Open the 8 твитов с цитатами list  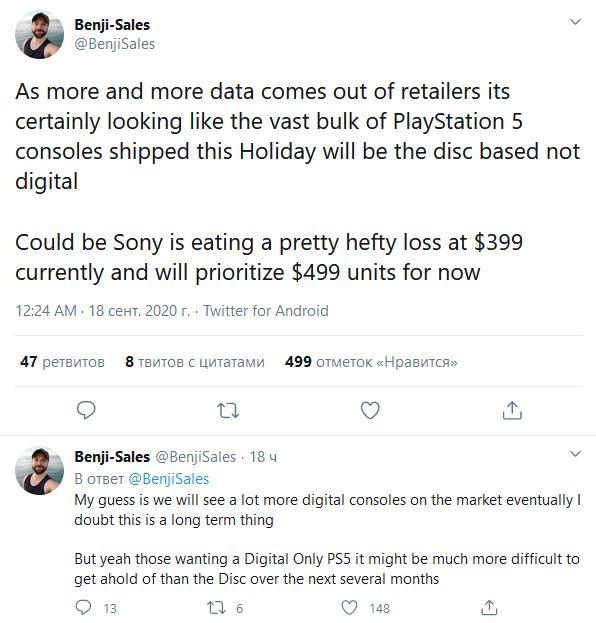(195, 362)
